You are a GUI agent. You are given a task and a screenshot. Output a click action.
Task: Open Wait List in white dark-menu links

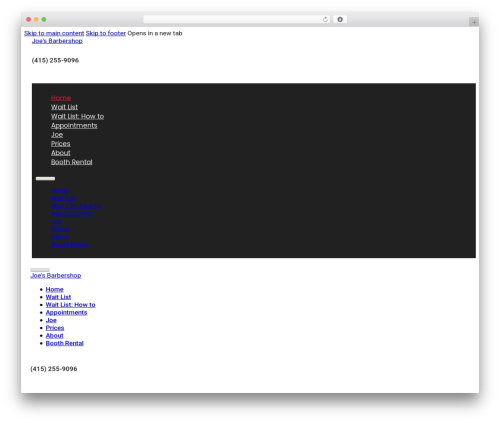[x=64, y=107]
